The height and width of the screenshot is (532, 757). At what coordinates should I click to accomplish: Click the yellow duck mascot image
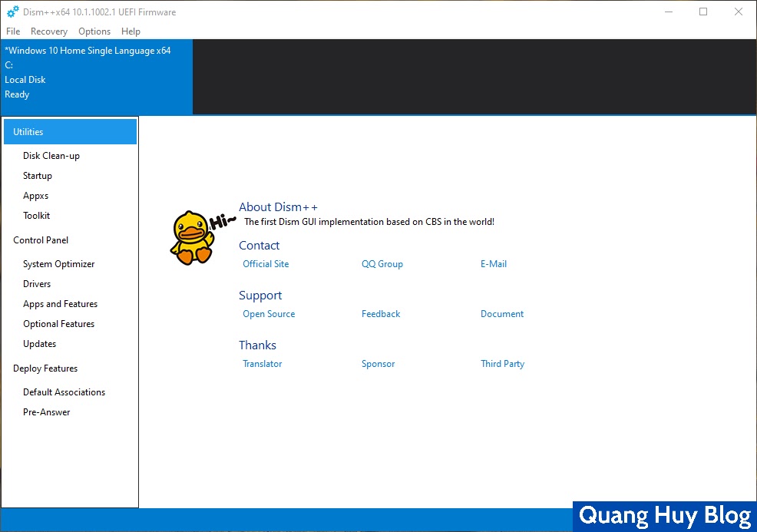(192, 238)
